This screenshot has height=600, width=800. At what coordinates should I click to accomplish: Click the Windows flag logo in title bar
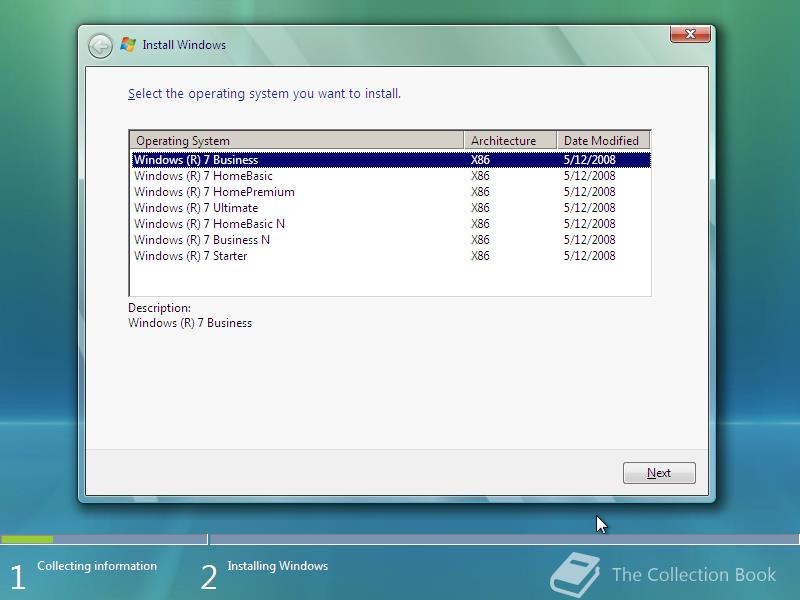tap(128, 45)
